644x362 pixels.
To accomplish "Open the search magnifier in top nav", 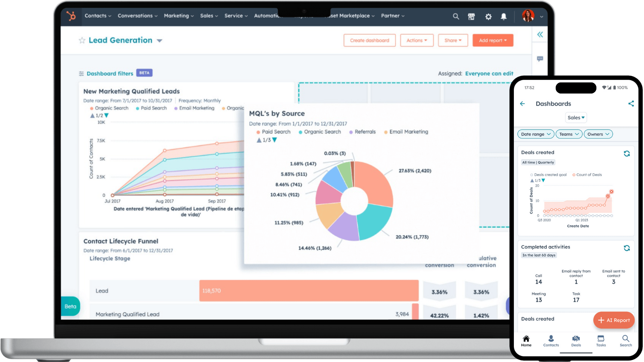I will point(456,16).
